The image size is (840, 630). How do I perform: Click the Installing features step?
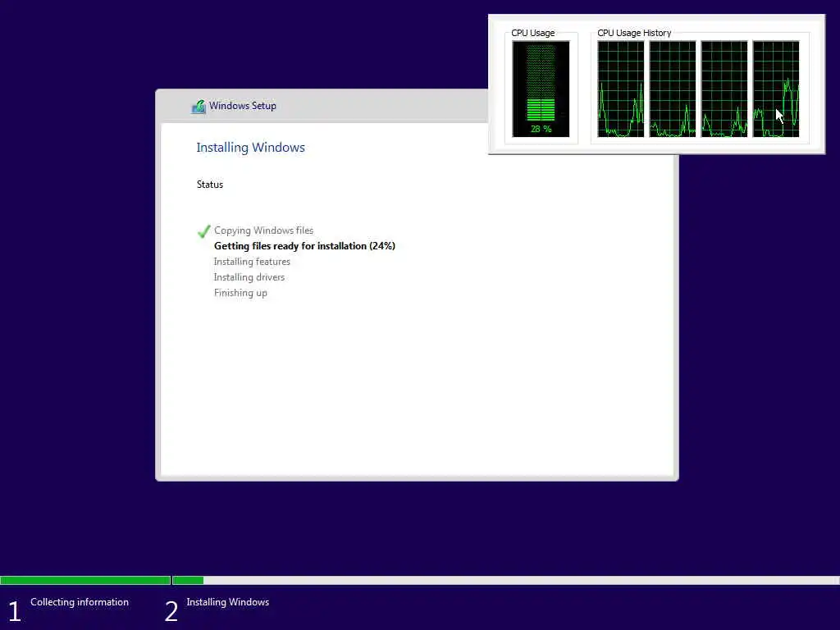pyautogui.click(x=252, y=262)
